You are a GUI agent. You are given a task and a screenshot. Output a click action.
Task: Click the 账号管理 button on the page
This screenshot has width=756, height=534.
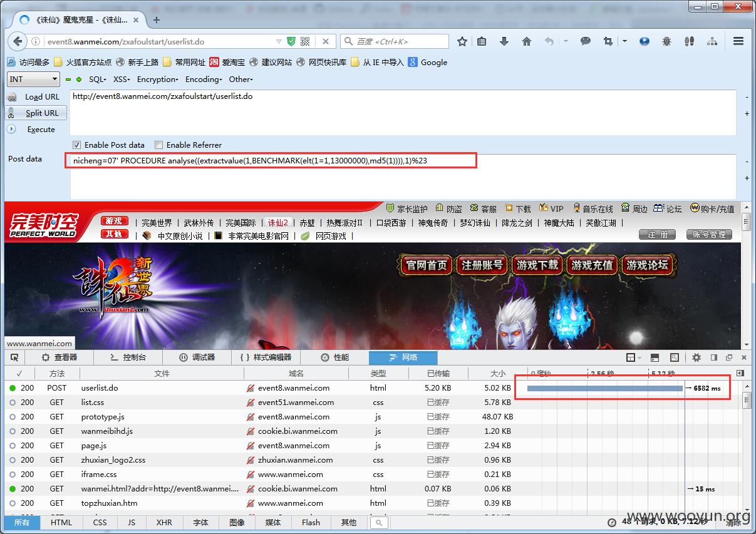click(x=709, y=234)
